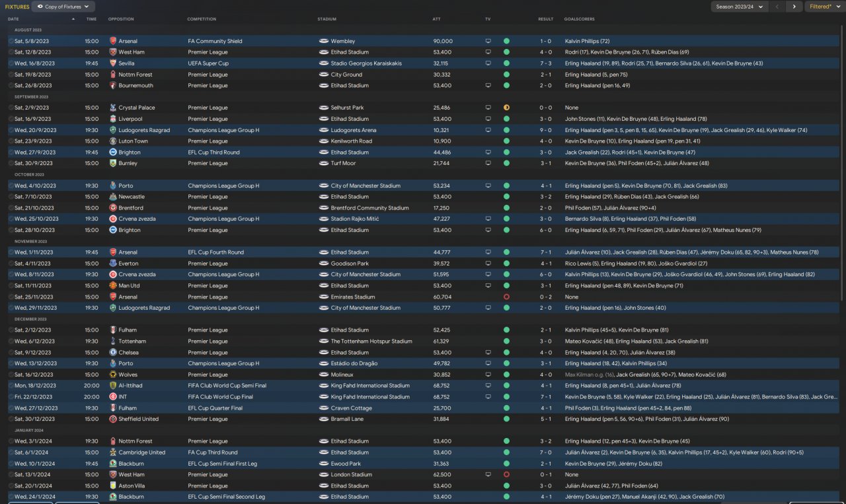Open the Stadio Georgios Karaiskakis stadium link

coord(366,63)
